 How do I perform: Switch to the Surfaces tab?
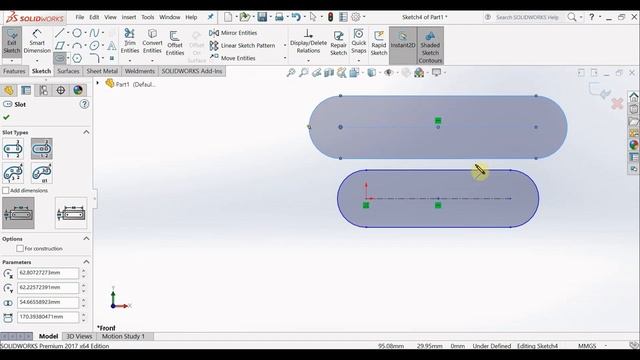68,71
